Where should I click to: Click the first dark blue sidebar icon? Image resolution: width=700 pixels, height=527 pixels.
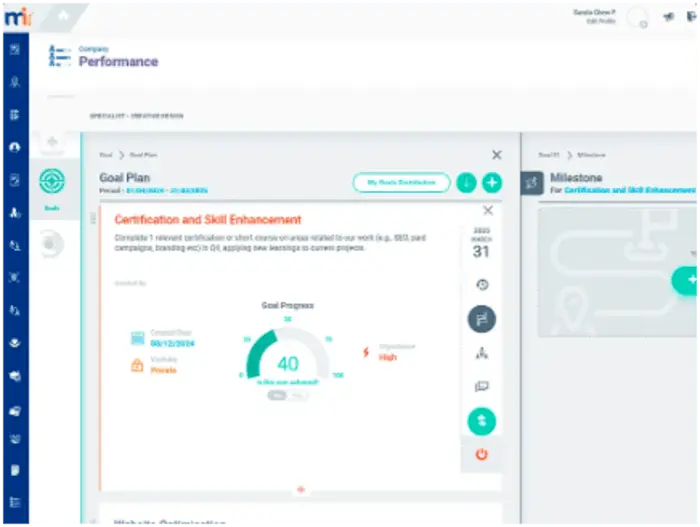tap(15, 49)
